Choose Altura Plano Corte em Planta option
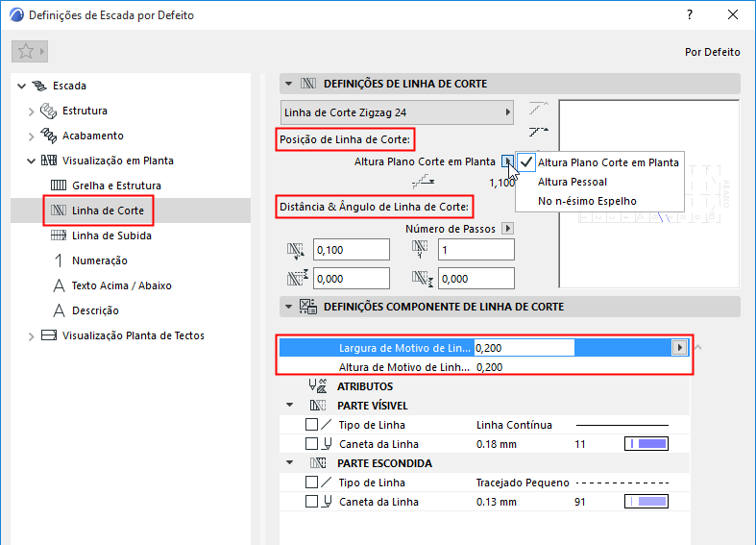 599,162
